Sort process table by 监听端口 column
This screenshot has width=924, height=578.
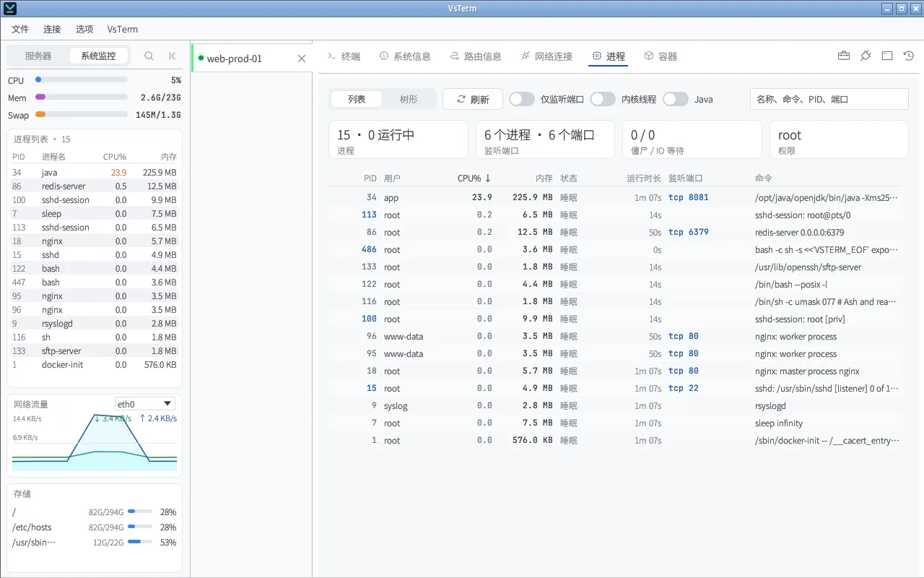[686, 178]
